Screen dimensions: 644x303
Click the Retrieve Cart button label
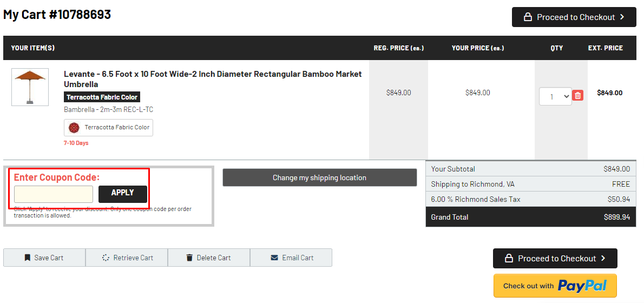click(133, 258)
